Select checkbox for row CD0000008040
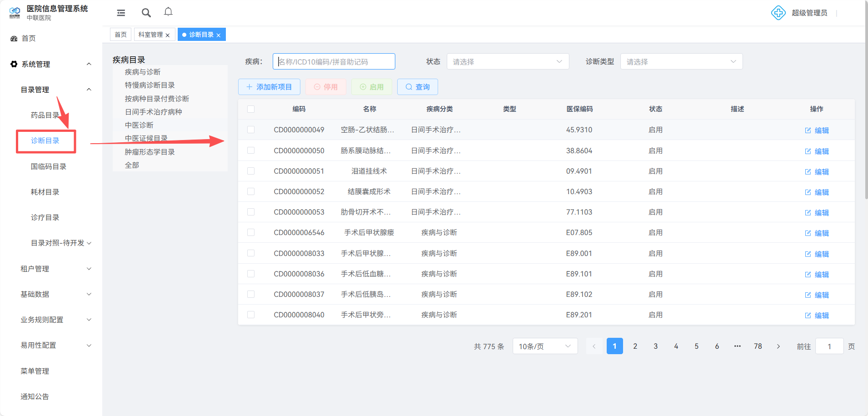The image size is (868, 416). pyautogui.click(x=251, y=315)
